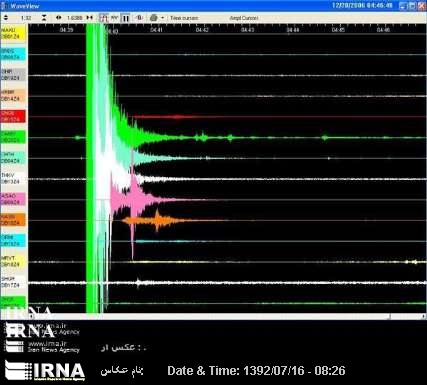The image size is (427, 385).
Task: Click the 04:41 time axis marker
Action: pos(156,30)
